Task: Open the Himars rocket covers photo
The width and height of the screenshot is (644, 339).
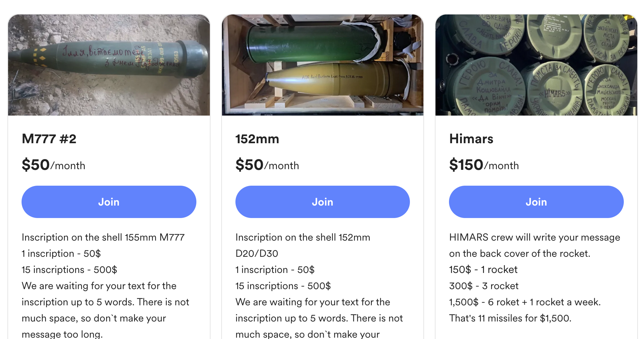Action: (x=536, y=65)
